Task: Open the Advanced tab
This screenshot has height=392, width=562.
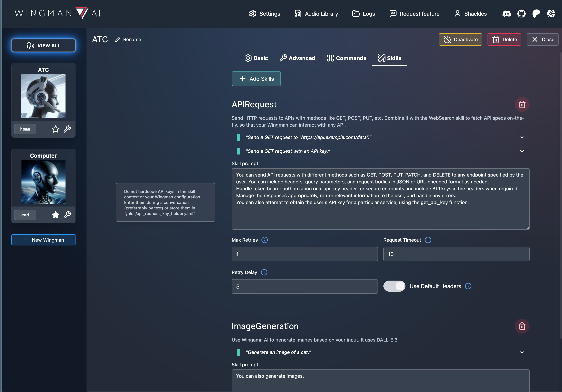Action: pos(297,58)
